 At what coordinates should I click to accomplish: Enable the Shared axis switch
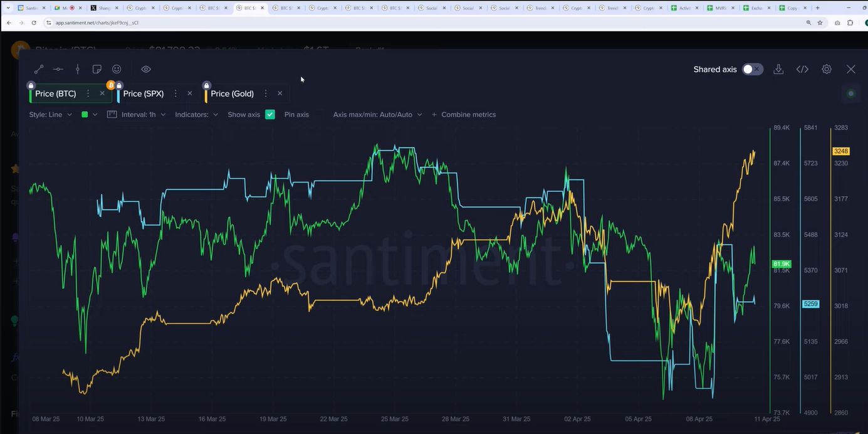pyautogui.click(x=752, y=70)
